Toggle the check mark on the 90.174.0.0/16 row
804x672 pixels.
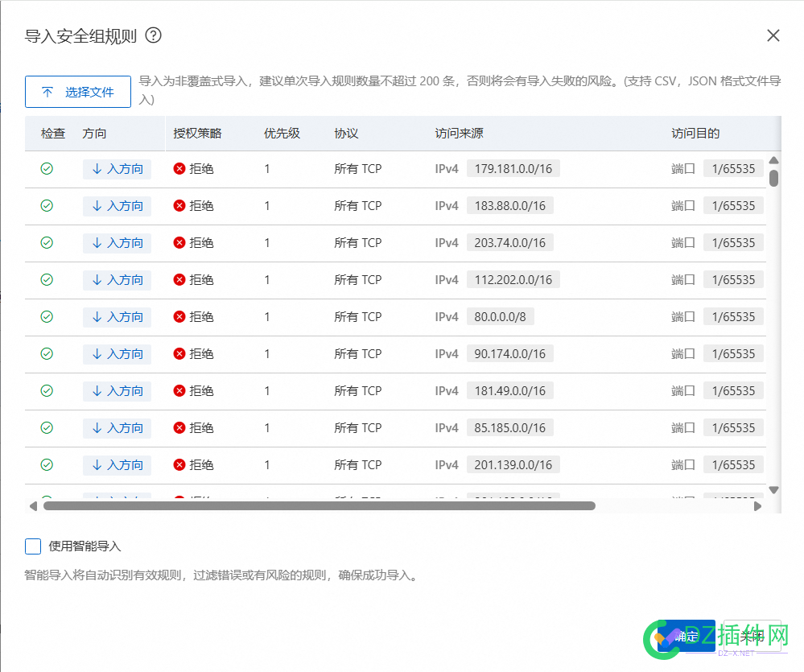point(47,353)
